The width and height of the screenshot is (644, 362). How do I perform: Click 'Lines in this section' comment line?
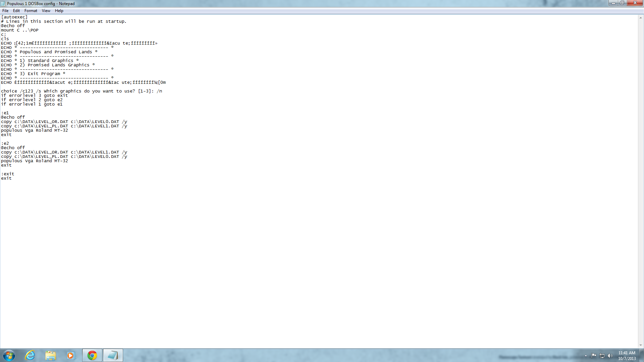[64, 21]
